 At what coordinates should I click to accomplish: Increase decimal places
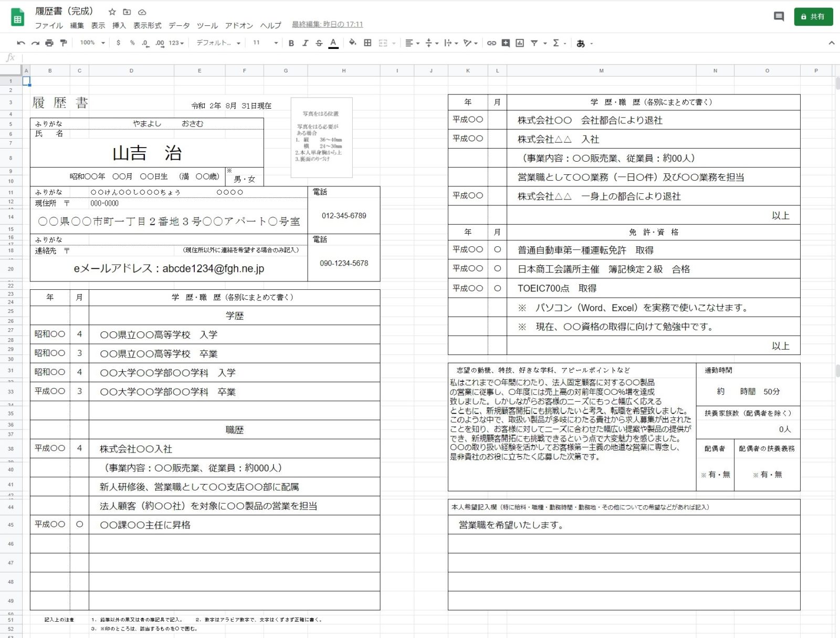click(160, 43)
